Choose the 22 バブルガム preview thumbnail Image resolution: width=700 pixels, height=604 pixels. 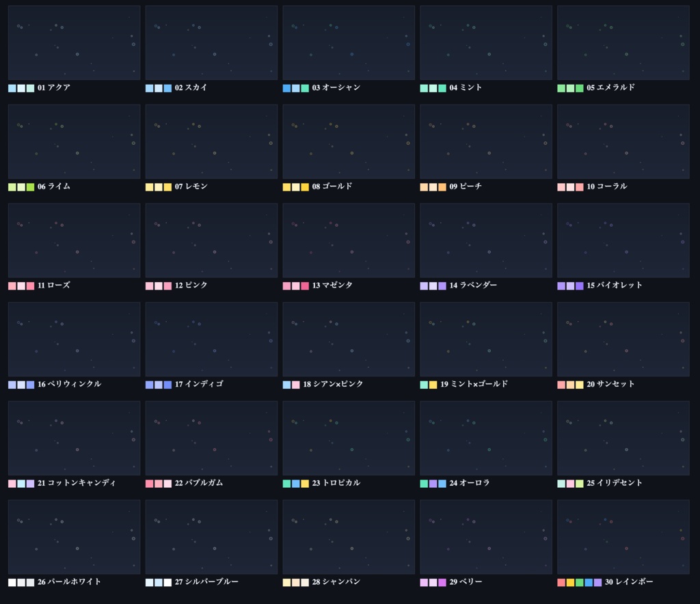[212, 438]
